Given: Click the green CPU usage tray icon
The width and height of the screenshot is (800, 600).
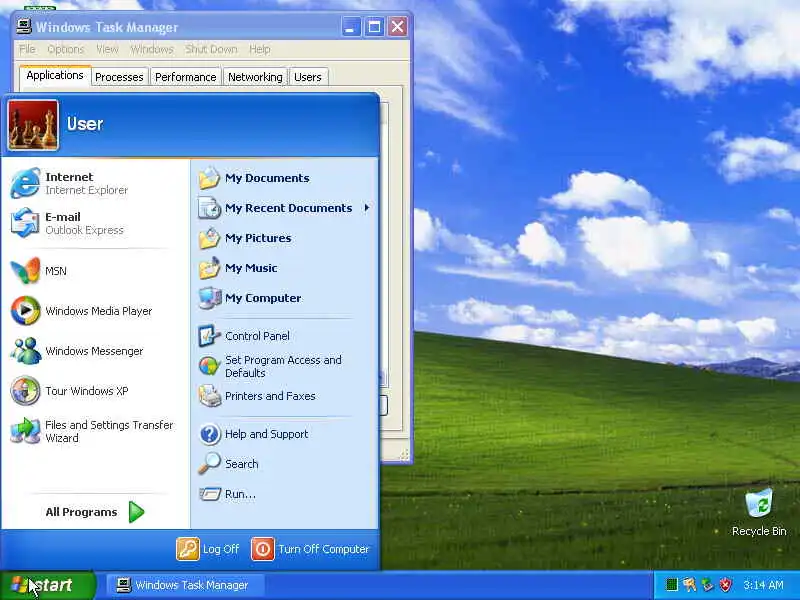Looking at the screenshot, I should pyautogui.click(x=672, y=584).
